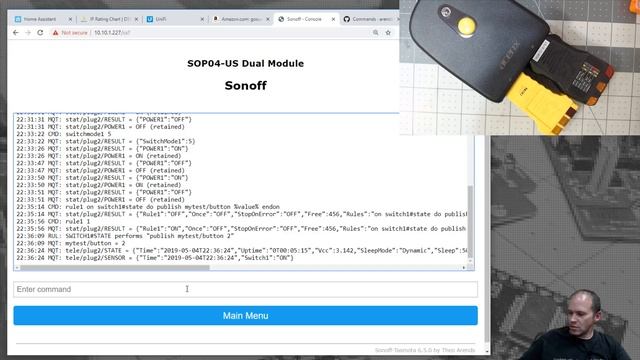
Task: Click the Not secure warning icon
Action: coord(56,33)
